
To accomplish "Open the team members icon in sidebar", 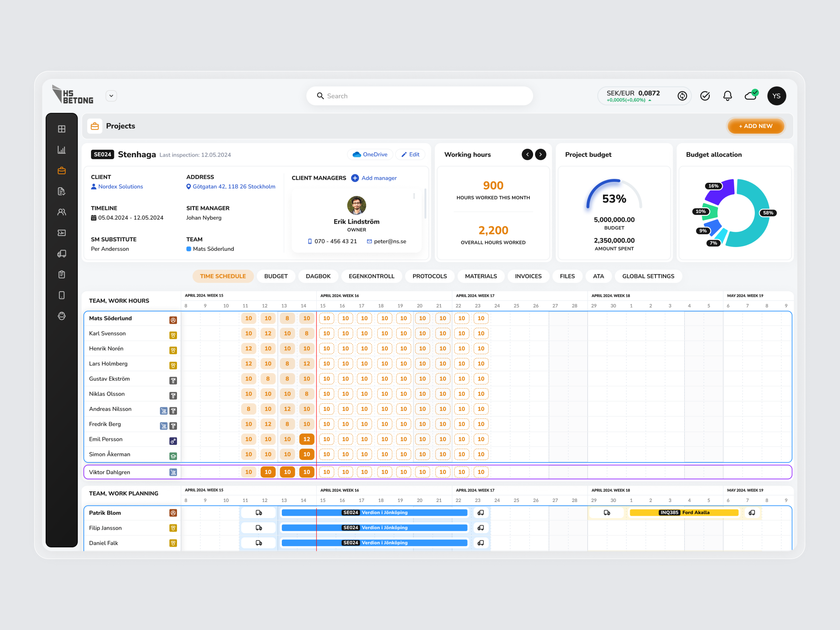I will coord(62,212).
